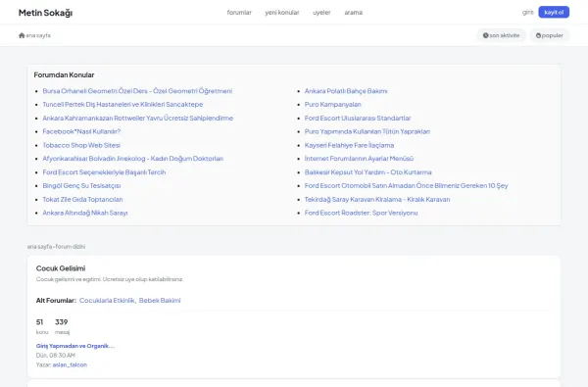Screen dimensions: 588x387
Task: Click the clock icon beside son aktivite
Action: click(486, 35)
